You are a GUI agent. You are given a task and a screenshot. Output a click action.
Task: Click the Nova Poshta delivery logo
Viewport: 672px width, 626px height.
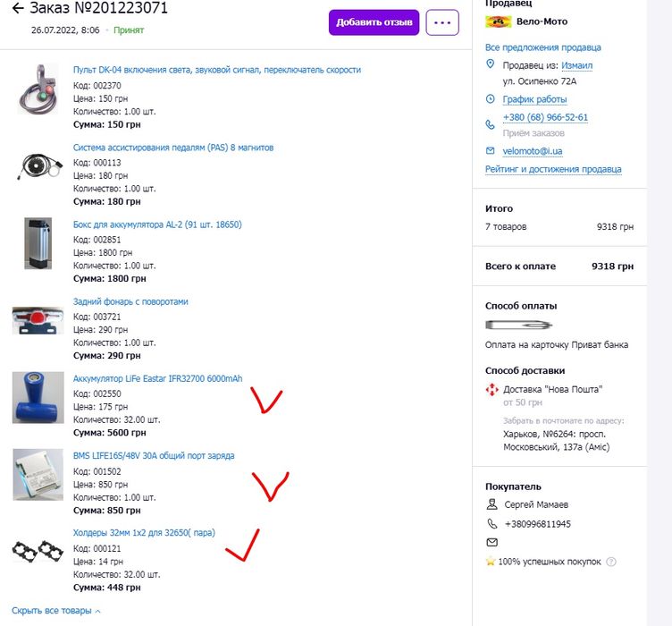(491, 389)
